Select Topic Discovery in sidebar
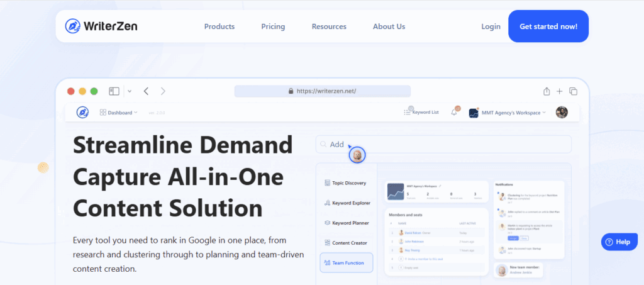Viewport: 644px width, 285px height. click(x=345, y=183)
